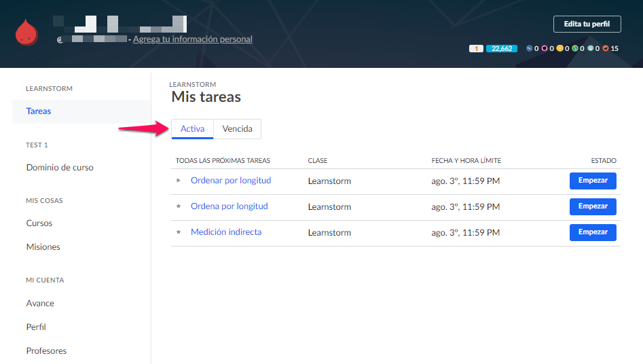Click the Mis tareas page heading

(206, 97)
